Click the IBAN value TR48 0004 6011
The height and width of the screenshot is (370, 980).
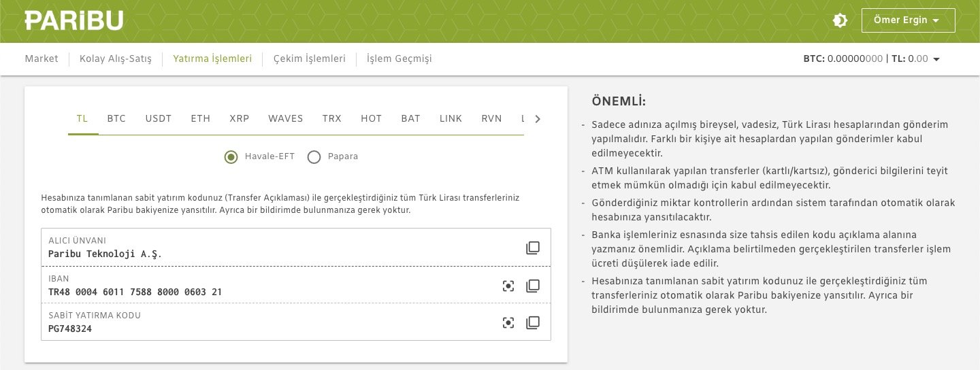[135, 292]
